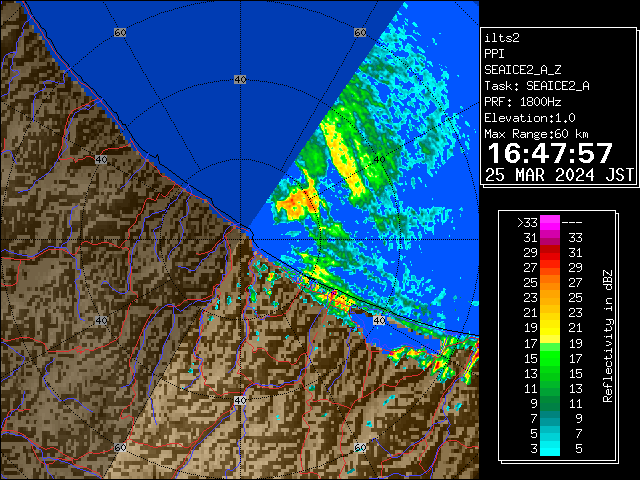
Task: Pick the yellow legend swatch for 19–21 dBZ
Action: pyautogui.click(x=550, y=328)
